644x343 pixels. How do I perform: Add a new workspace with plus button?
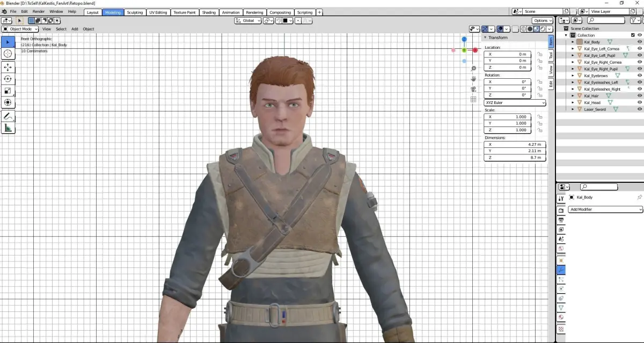(320, 12)
